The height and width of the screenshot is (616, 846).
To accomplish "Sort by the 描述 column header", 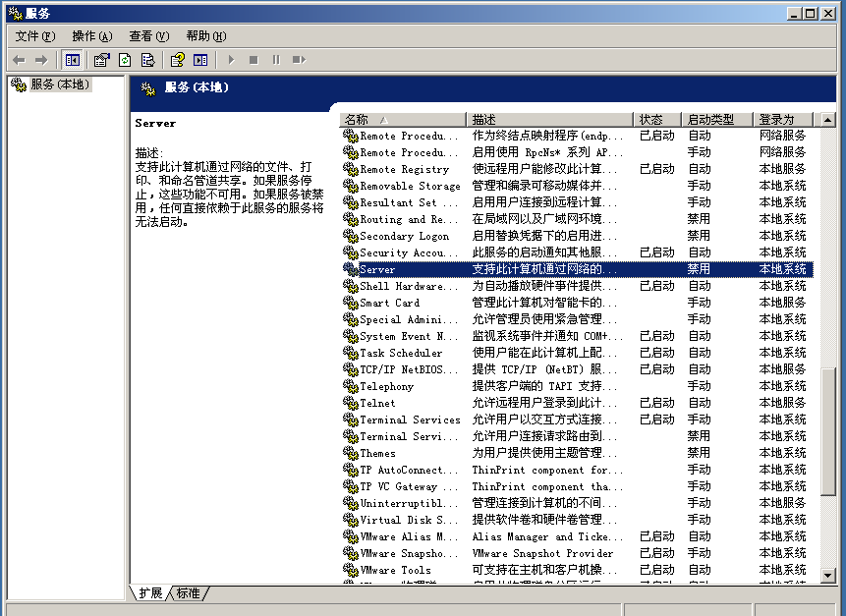I will [549, 119].
